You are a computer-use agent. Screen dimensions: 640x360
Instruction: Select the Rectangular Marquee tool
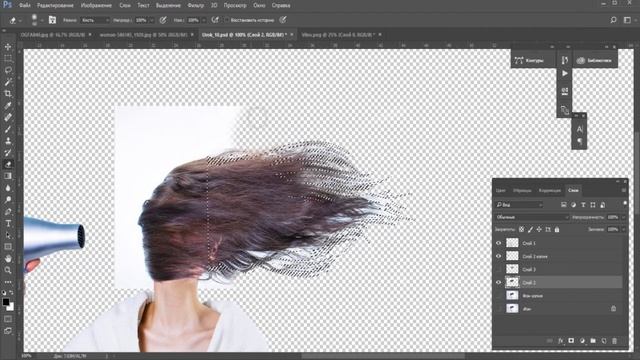[8, 58]
